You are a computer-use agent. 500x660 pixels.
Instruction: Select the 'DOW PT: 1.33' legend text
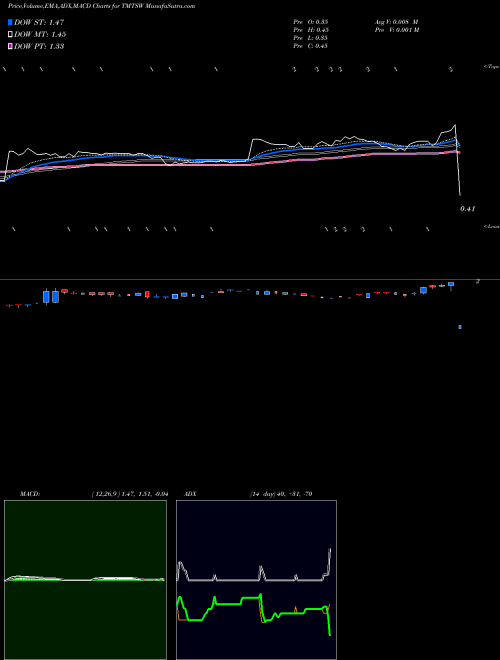(39, 46)
